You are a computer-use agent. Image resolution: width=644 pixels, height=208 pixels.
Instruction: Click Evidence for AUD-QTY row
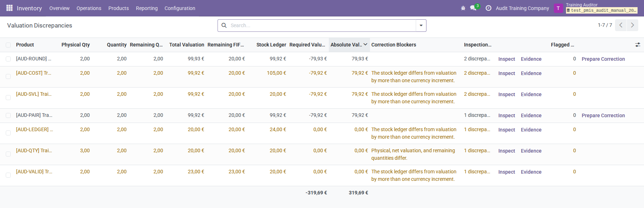pyautogui.click(x=531, y=151)
